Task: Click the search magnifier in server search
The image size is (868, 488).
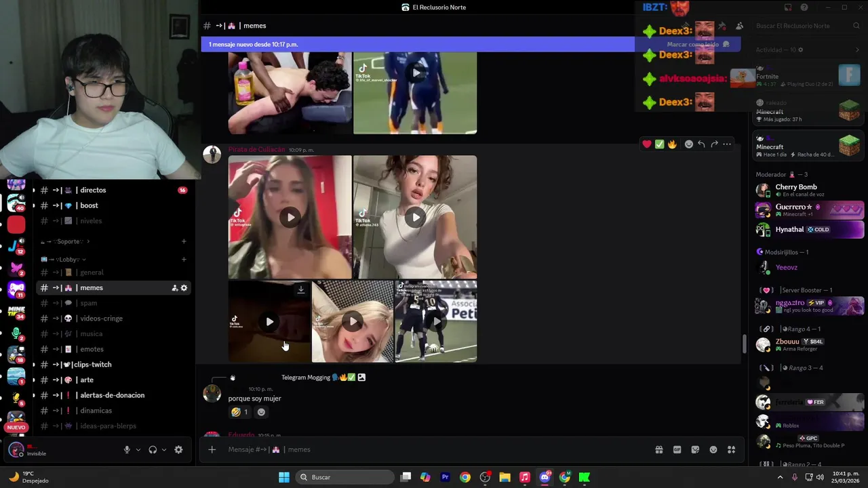Action: pyautogui.click(x=856, y=26)
